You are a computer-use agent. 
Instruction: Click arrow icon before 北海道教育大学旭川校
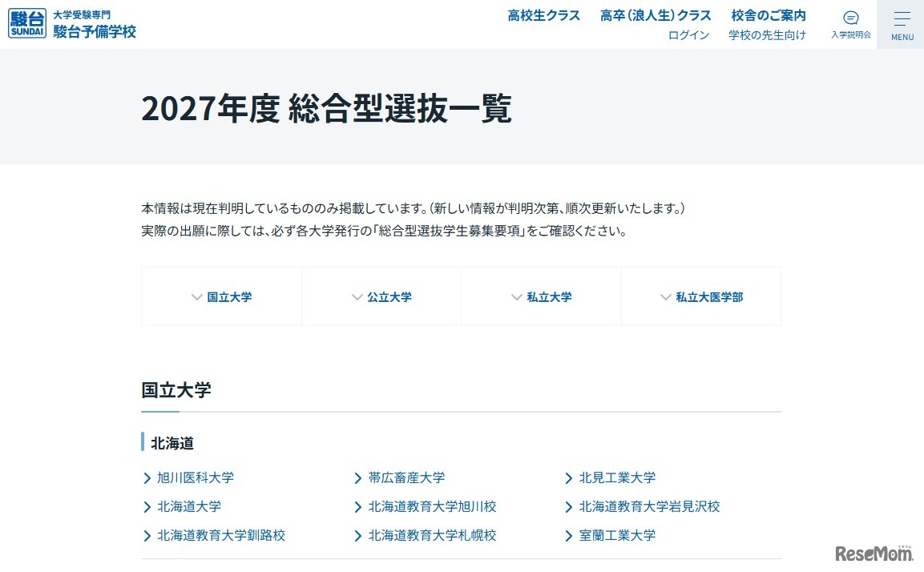pyautogui.click(x=357, y=507)
